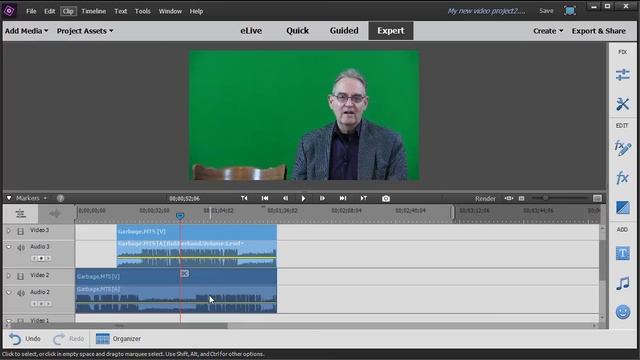Switch to the Guided view tab

tap(344, 31)
